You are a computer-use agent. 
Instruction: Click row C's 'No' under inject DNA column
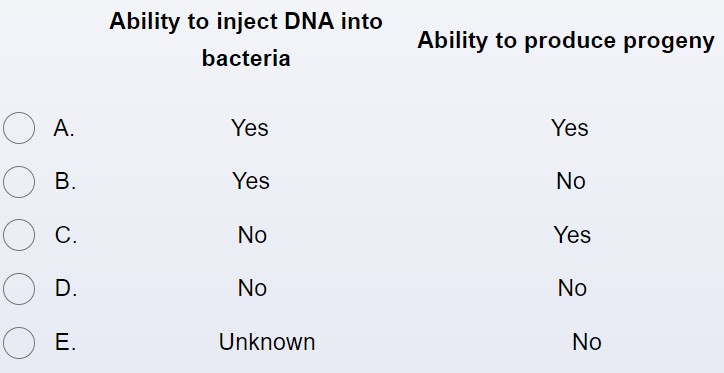[252, 235]
